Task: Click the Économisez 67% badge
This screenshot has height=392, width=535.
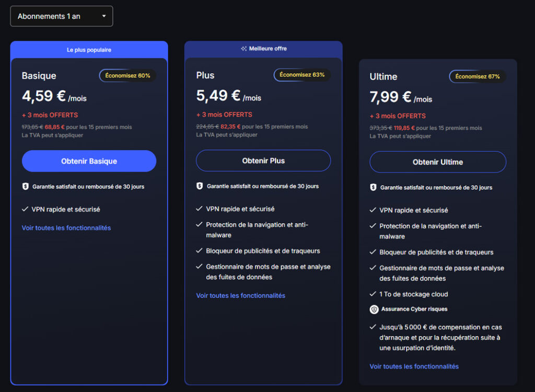Action: coord(478,76)
